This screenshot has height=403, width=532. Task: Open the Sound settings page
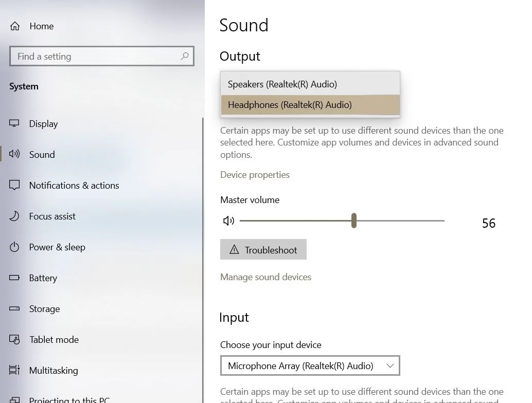(x=42, y=154)
